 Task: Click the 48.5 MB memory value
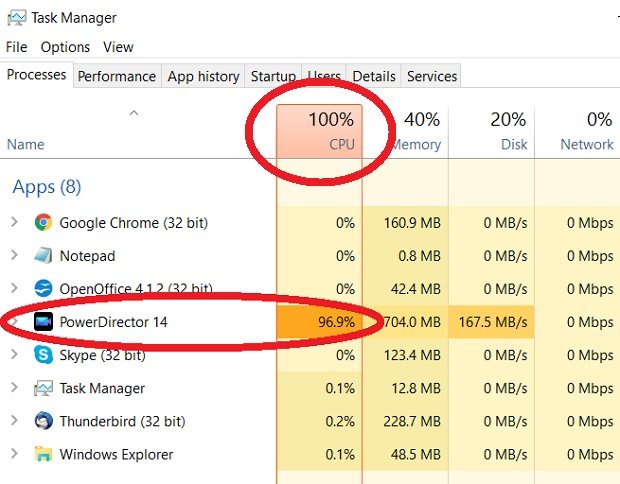pos(416,454)
